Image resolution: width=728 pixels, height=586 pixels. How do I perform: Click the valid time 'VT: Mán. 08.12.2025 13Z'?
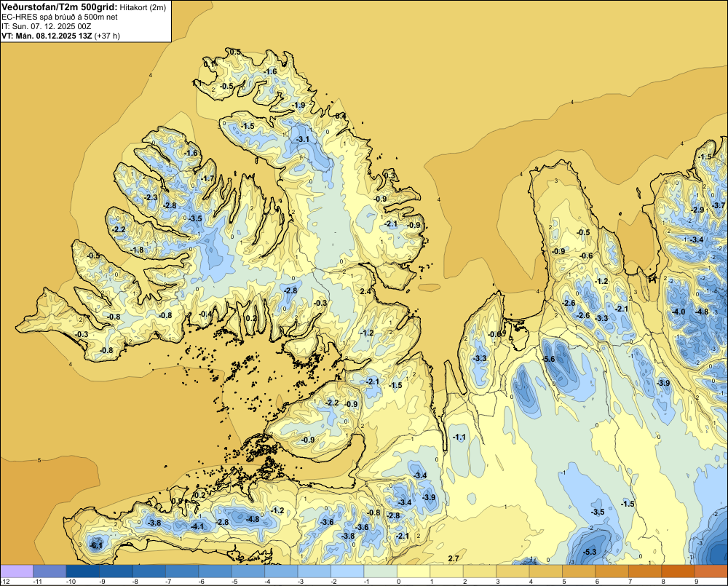click(47, 36)
